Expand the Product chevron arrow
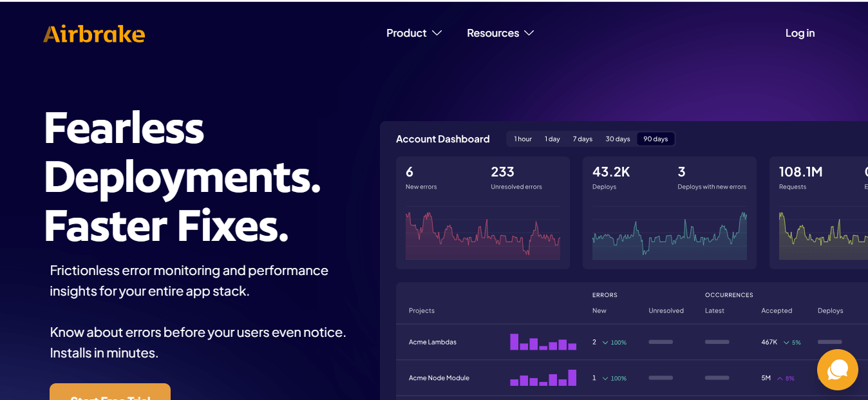 click(x=437, y=33)
